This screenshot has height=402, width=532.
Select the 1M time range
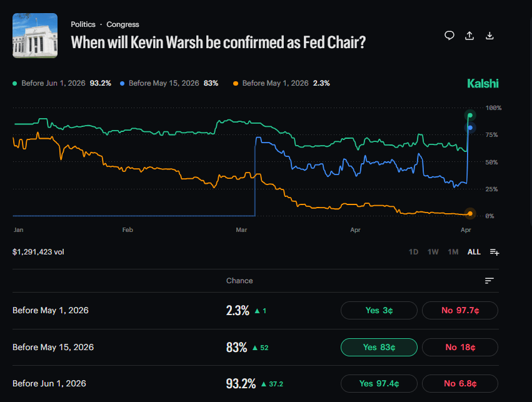(x=453, y=252)
